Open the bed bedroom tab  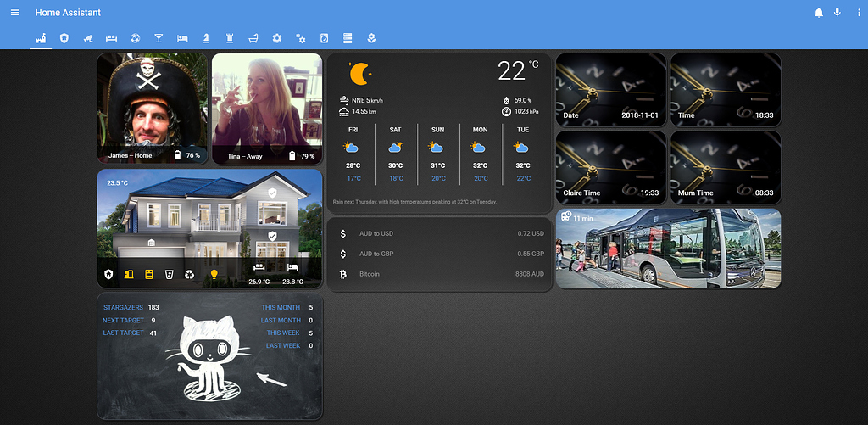click(x=182, y=38)
